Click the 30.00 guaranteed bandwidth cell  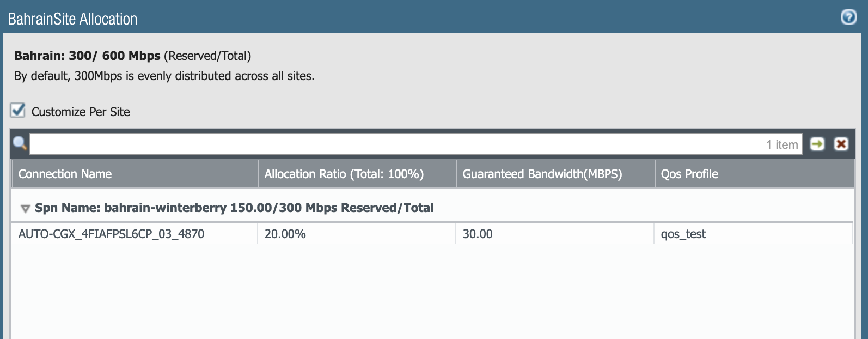click(x=478, y=234)
